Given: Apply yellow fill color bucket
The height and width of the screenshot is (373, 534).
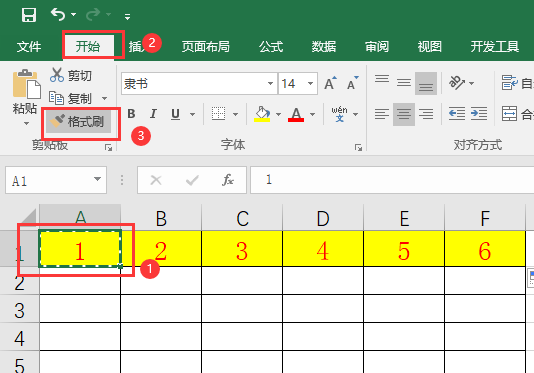Looking at the screenshot, I should 262,114.
